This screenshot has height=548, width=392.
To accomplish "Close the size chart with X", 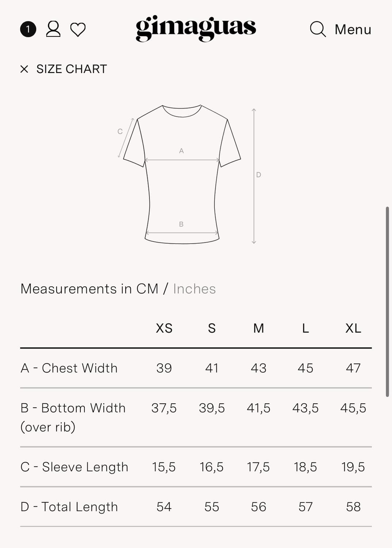I will coord(24,69).
